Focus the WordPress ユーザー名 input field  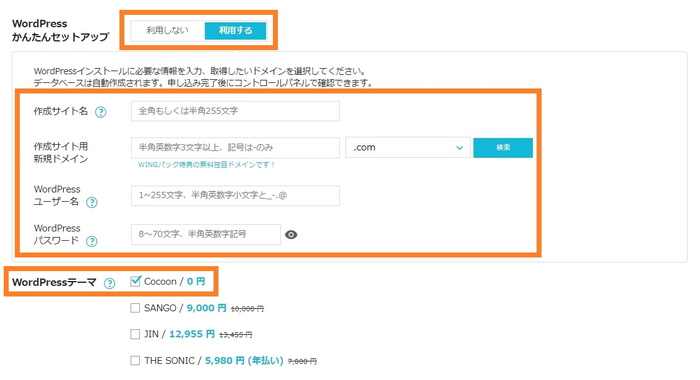[235, 196]
